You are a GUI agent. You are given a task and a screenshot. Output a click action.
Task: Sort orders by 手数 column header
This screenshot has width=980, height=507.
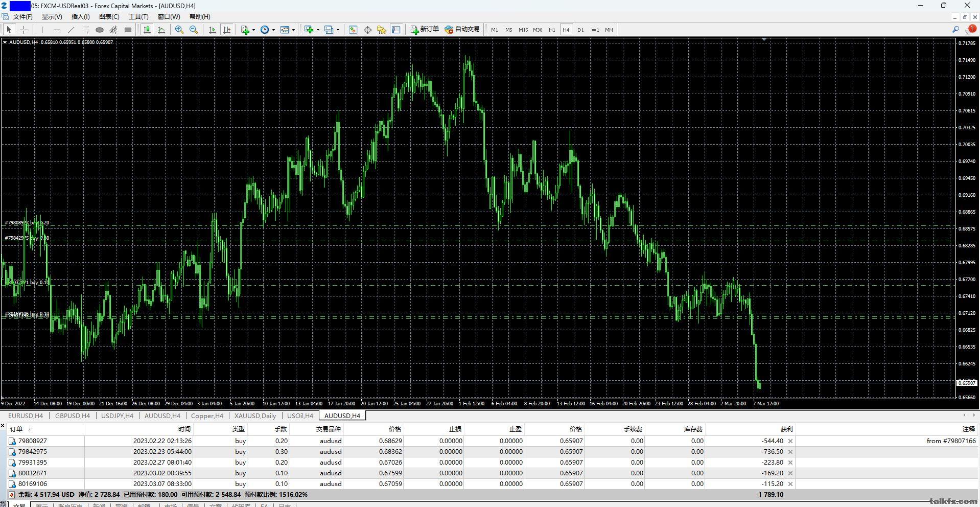pyautogui.click(x=281, y=429)
